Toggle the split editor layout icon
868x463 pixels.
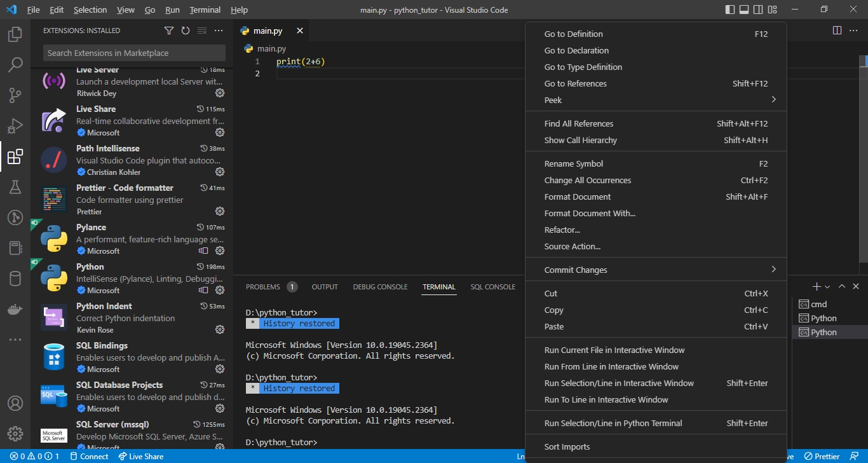point(836,30)
